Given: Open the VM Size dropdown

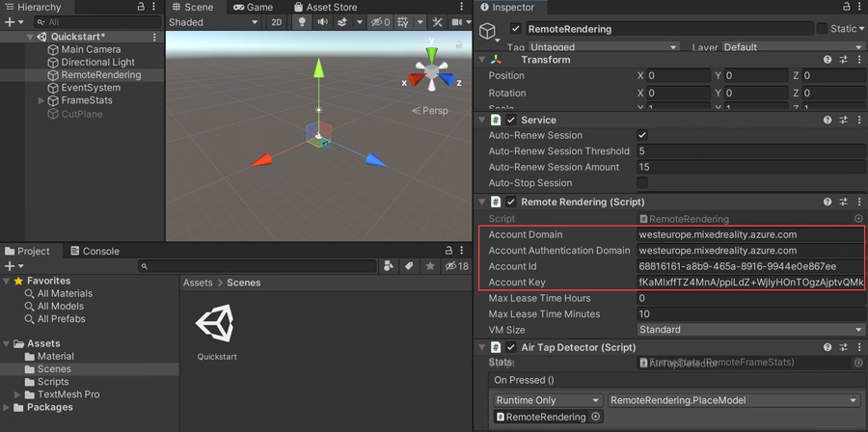Looking at the screenshot, I should 750,330.
